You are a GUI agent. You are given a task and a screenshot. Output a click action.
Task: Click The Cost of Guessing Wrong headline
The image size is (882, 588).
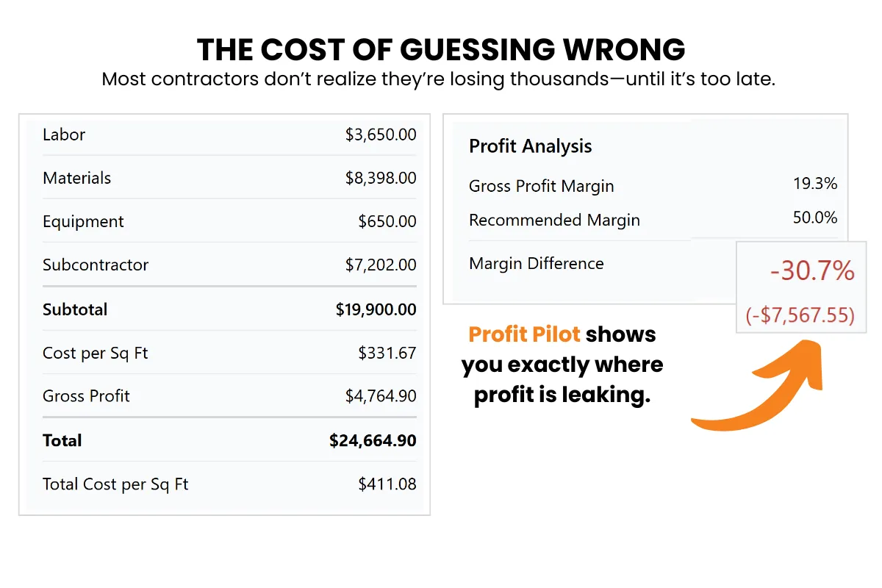pos(441,50)
